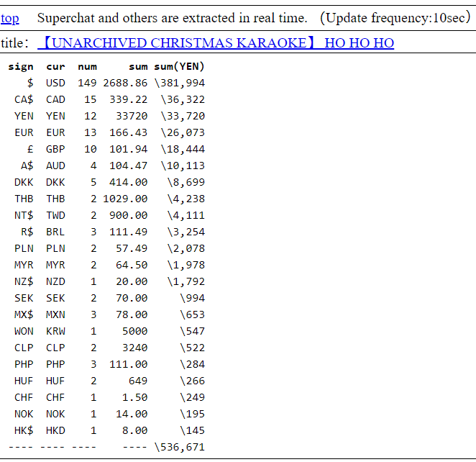Click the GBP yen value \18,444
Viewport: 476px width, 462px height.
point(183,149)
